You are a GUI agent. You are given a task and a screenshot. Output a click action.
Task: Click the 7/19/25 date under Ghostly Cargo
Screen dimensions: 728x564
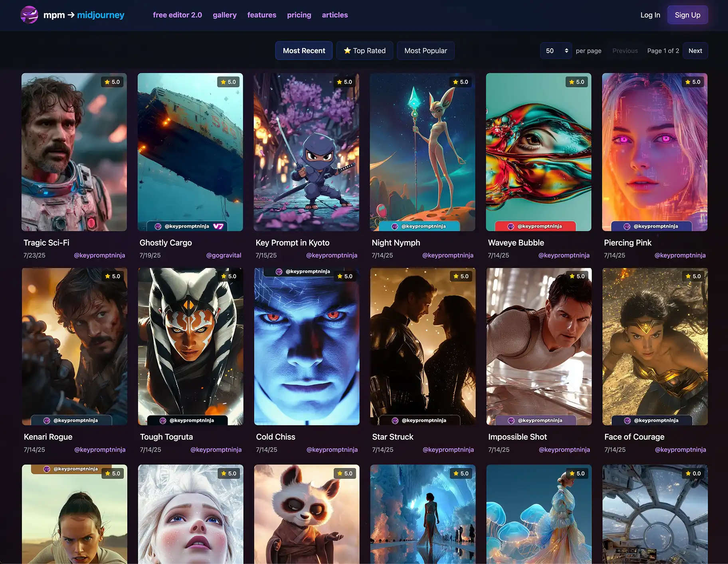click(150, 255)
